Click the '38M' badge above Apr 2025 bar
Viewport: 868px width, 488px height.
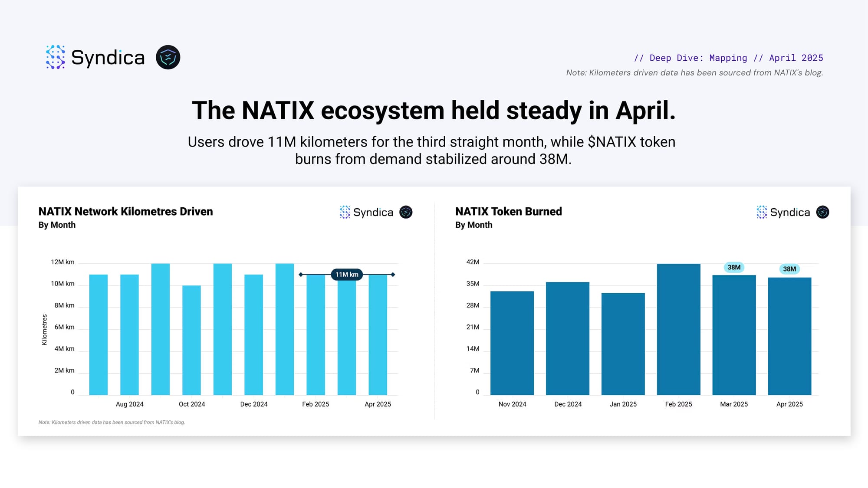coord(789,269)
